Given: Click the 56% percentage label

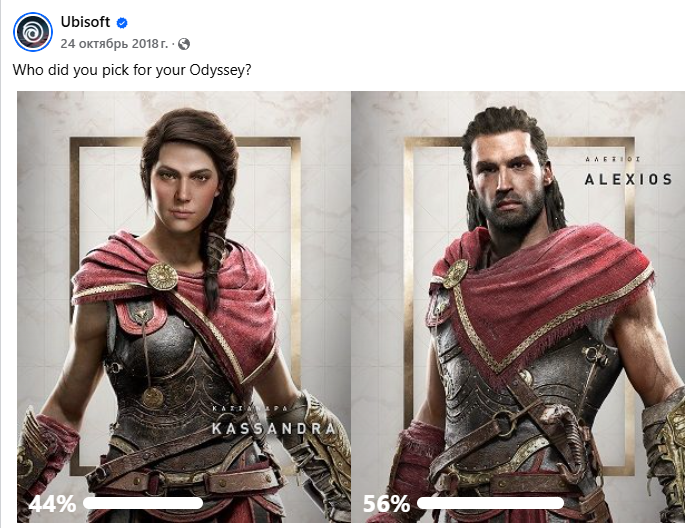Looking at the screenshot, I should (x=386, y=504).
